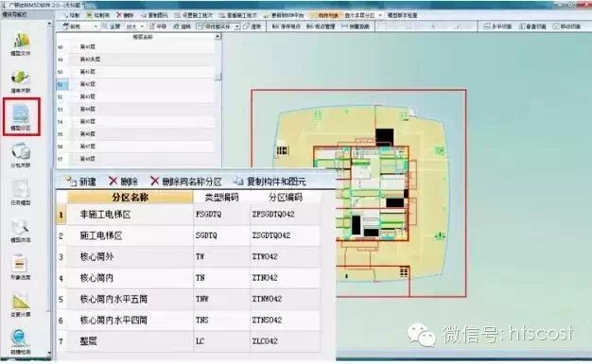Open the 显示本层分区 dropdown arrow

tap(380, 15)
